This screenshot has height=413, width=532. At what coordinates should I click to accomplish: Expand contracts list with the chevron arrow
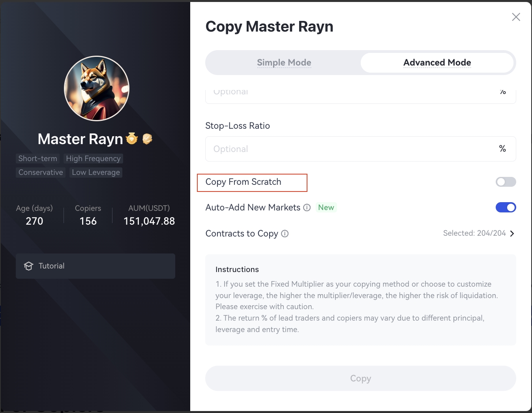(x=512, y=234)
